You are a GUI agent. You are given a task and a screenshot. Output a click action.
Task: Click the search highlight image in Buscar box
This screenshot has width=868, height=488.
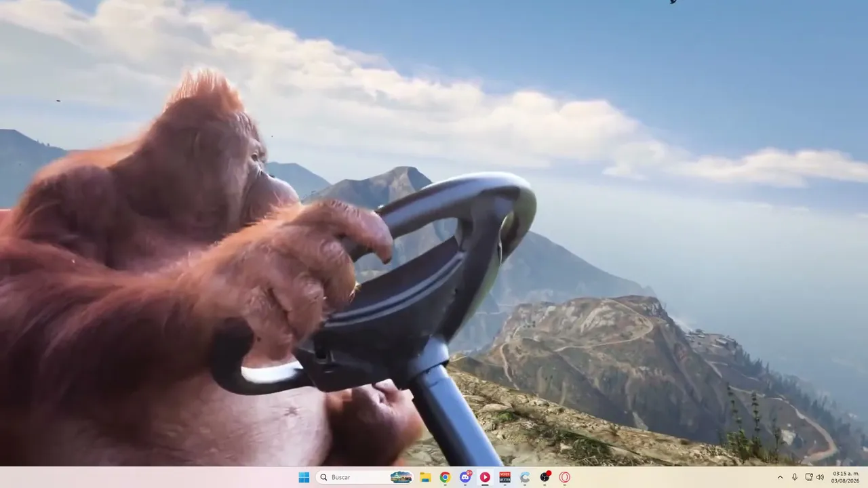coord(401,477)
